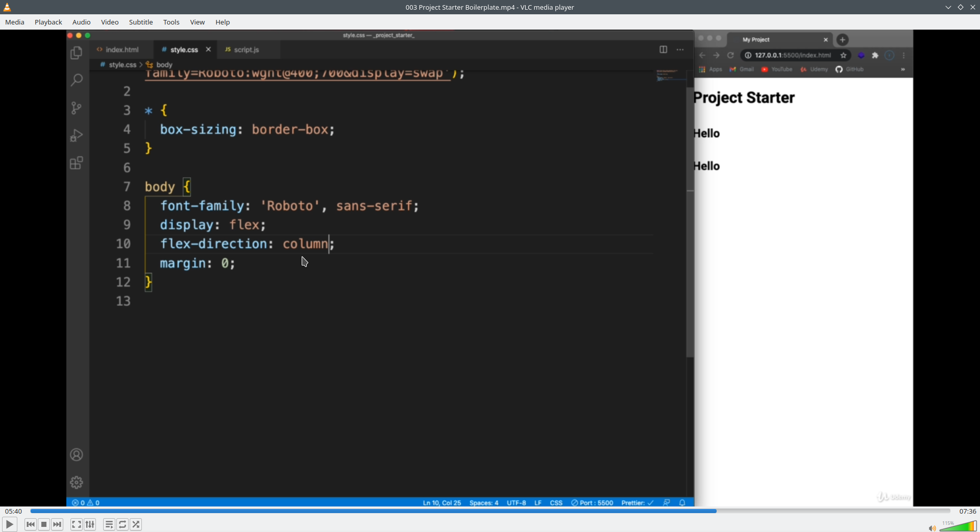980x532 pixels.
Task: Mute audio via speaker icon
Action: tap(932, 528)
